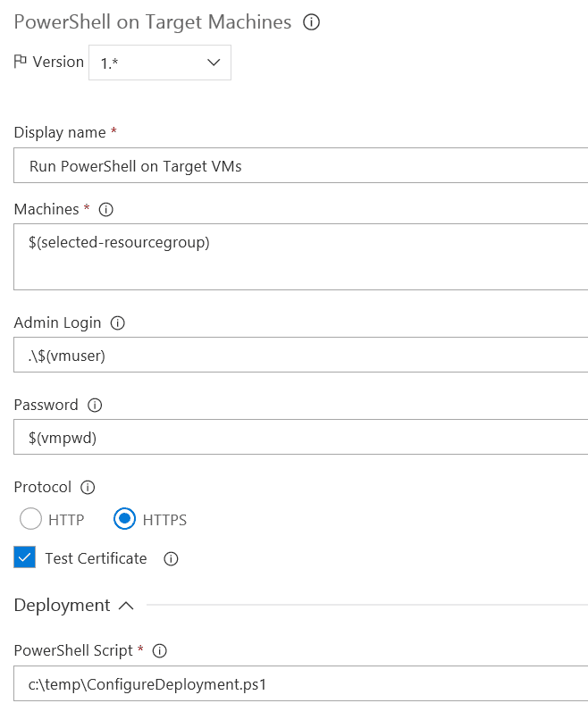Open the Version 1.* dropdown

[160, 63]
